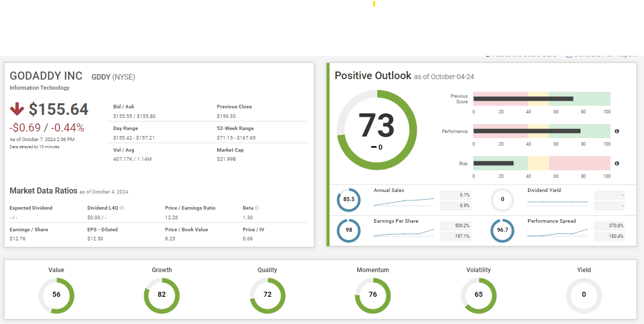Click the Volatility score gauge showing 65

479,295
